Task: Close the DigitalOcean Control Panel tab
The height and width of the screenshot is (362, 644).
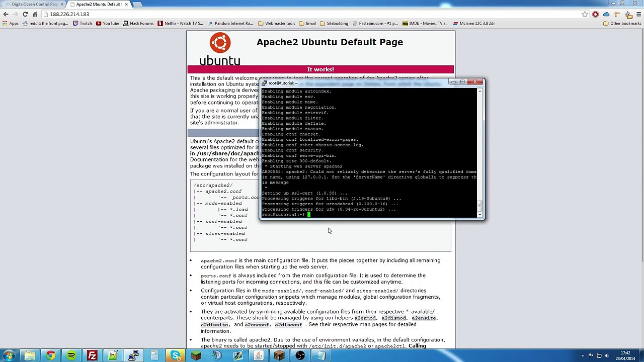Action: (62, 4)
